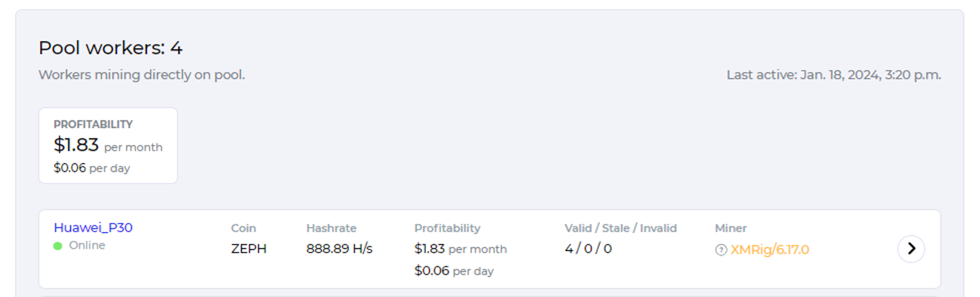The height and width of the screenshot is (297, 980).
Task: Select the Profitability summary card
Action: pyautogui.click(x=108, y=146)
